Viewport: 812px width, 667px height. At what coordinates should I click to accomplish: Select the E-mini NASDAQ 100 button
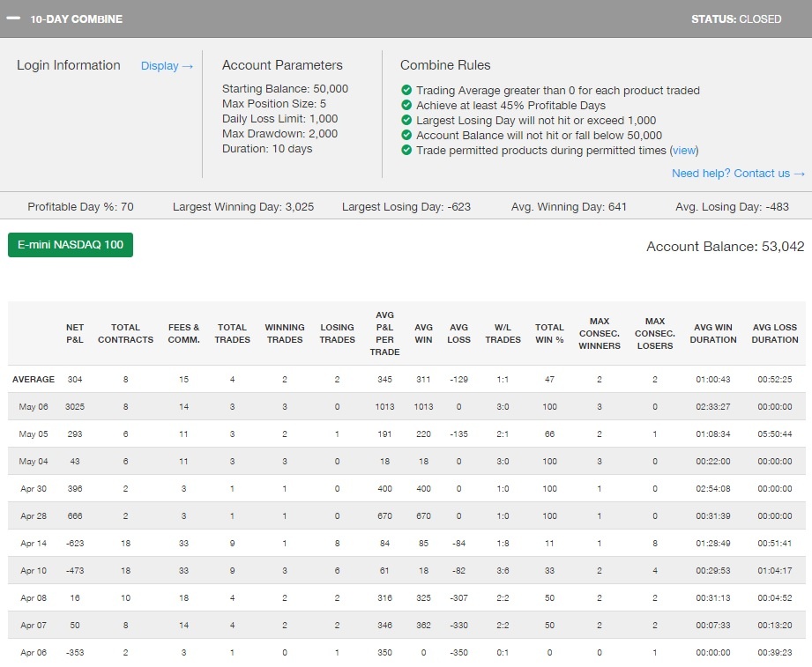tap(71, 245)
